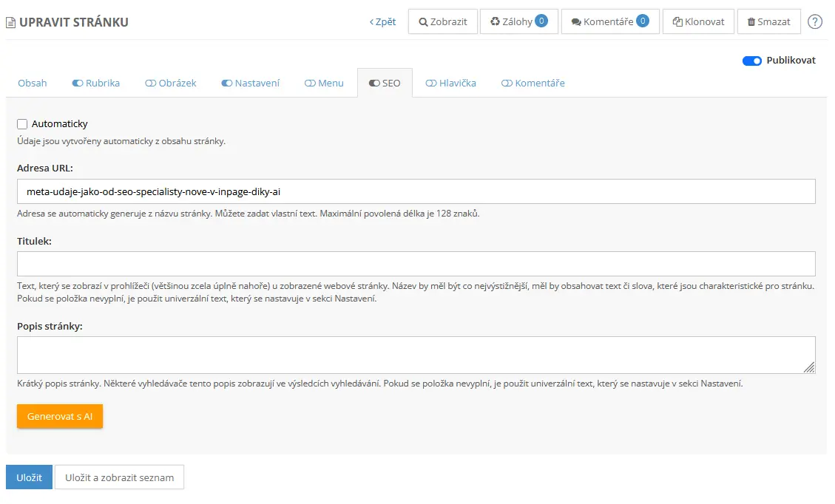Click the chat bubble icon next to Komentáře
This screenshot has height=504, width=835.
tap(576, 21)
